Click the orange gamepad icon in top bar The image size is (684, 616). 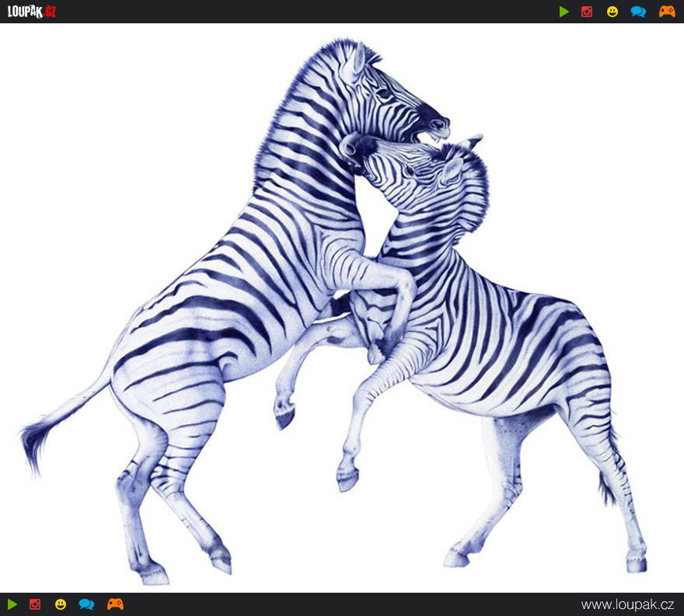[667, 12]
